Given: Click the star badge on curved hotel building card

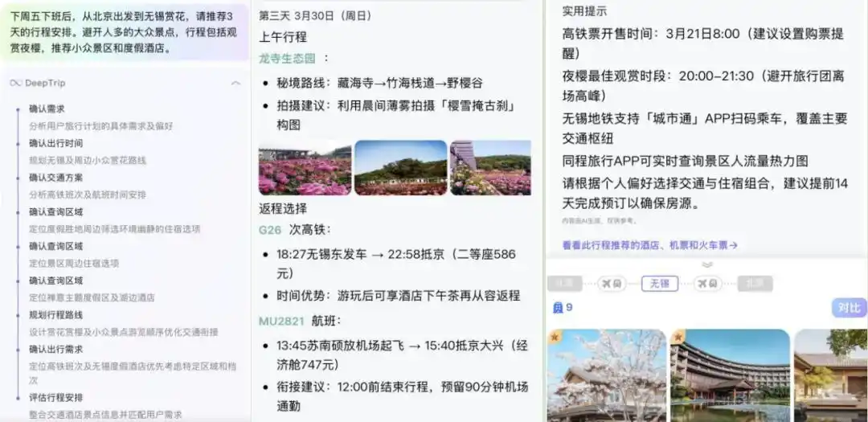Looking at the screenshot, I should 679,338.
